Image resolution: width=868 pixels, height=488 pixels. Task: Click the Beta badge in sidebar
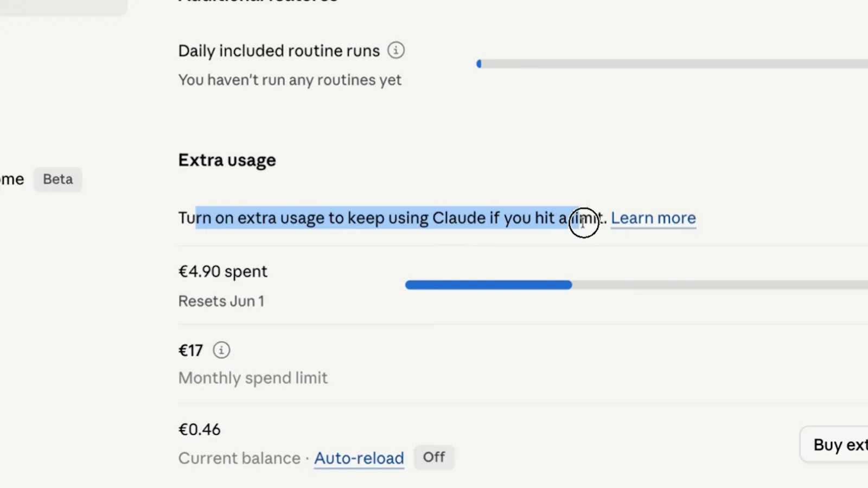tap(58, 179)
